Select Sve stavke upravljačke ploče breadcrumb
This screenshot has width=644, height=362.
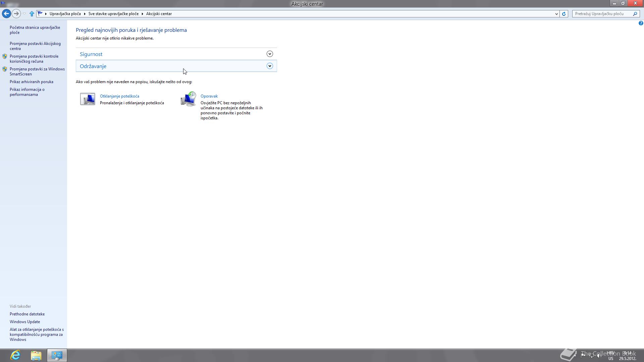pos(113,14)
